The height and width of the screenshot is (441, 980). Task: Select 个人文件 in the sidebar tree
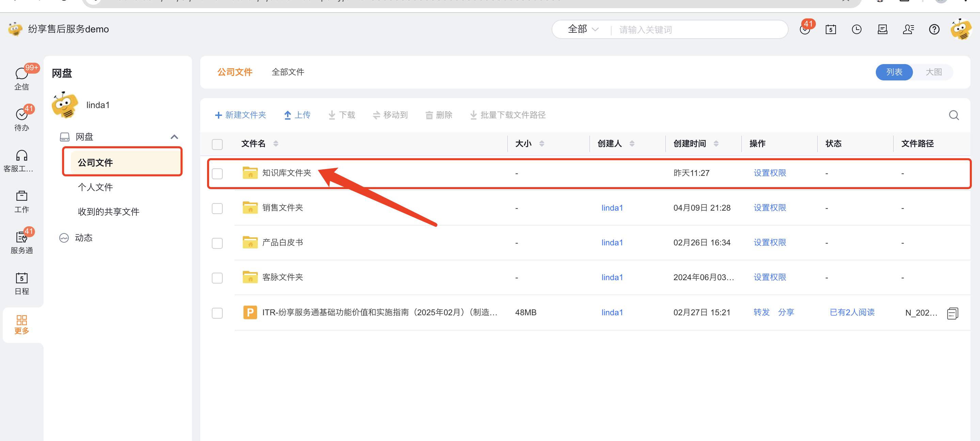pos(95,187)
